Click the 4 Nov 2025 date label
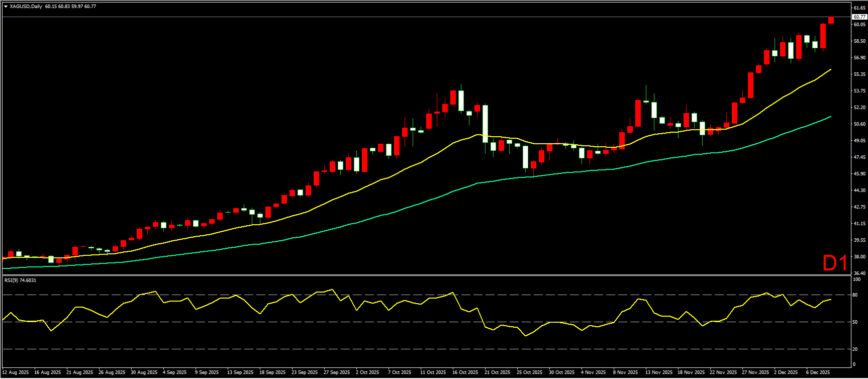Image resolution: width=868 pixels, height=379 pixels. pyautogui.click(x=594, y=372)
